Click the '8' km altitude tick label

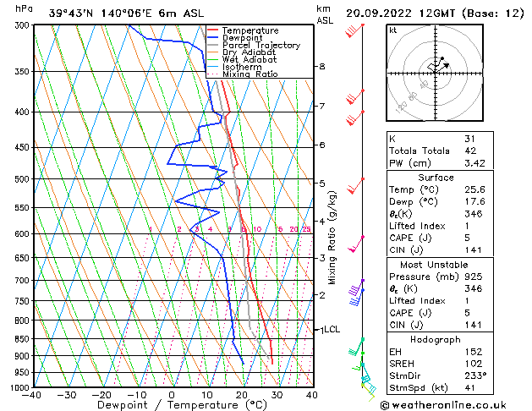pyautogui.click(x=322, y=67)
